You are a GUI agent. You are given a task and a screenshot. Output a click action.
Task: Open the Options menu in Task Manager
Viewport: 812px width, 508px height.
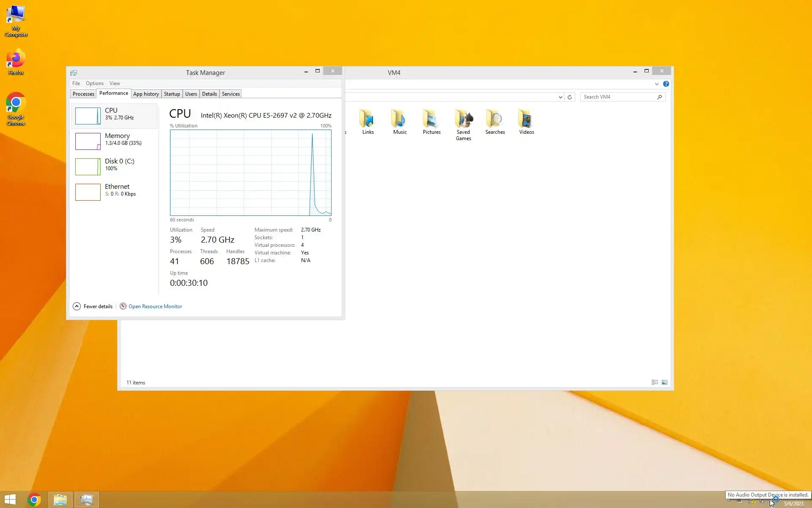click(x=94, y=83)
